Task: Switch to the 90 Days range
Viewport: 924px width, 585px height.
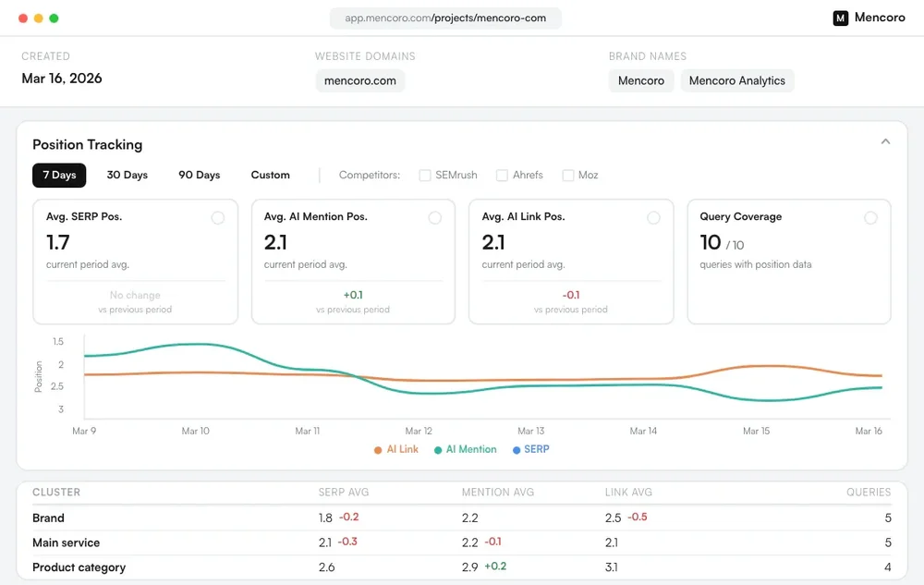Action: [200, 175]
